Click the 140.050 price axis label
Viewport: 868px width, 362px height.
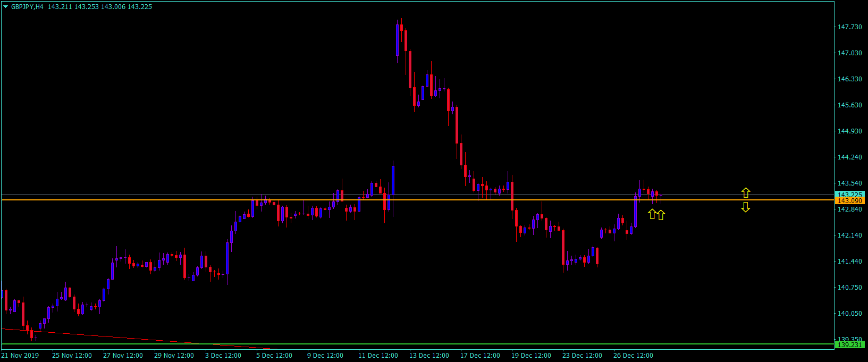850,314
